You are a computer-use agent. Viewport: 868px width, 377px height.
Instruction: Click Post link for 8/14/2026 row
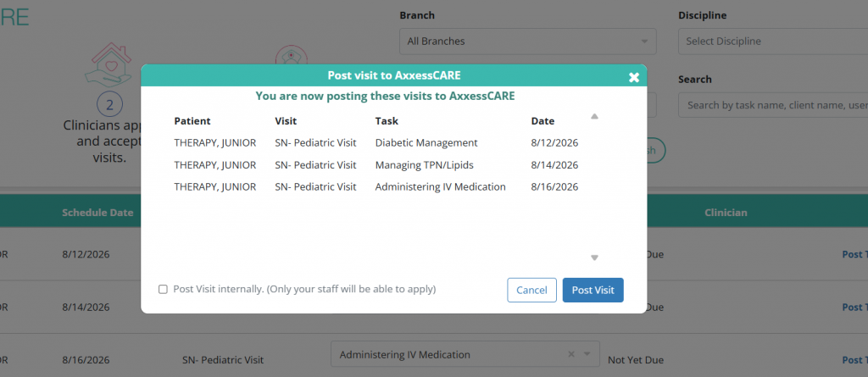point(854,308)
